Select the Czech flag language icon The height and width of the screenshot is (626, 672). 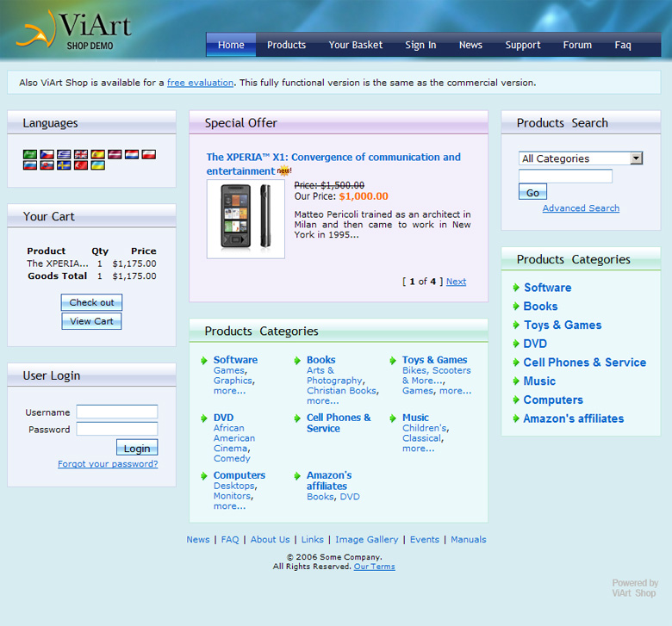(47, 154)
